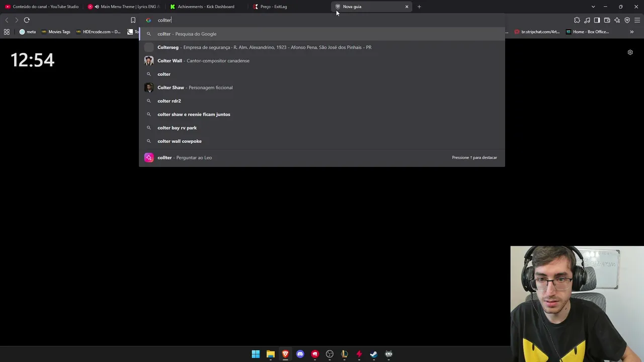This screenshot has width=644, height=362.
Task: Open Steam from the taskbar
Action: point(374,354)
